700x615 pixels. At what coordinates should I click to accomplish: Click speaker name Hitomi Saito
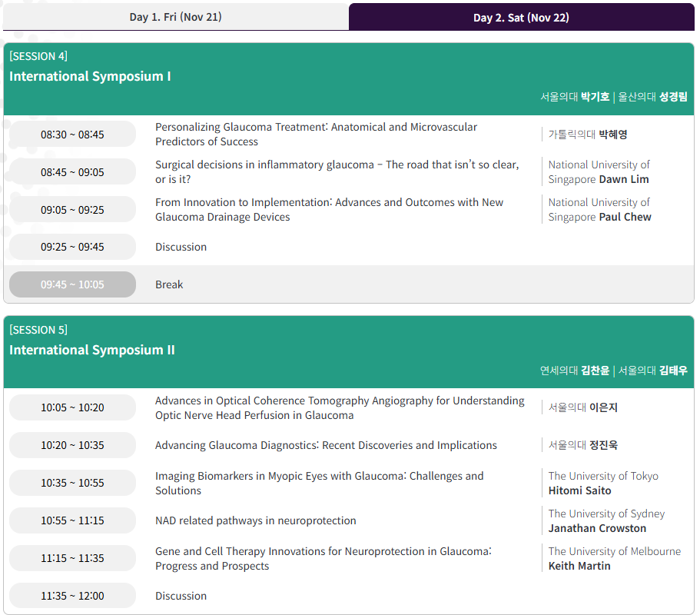tap(579, 490)
